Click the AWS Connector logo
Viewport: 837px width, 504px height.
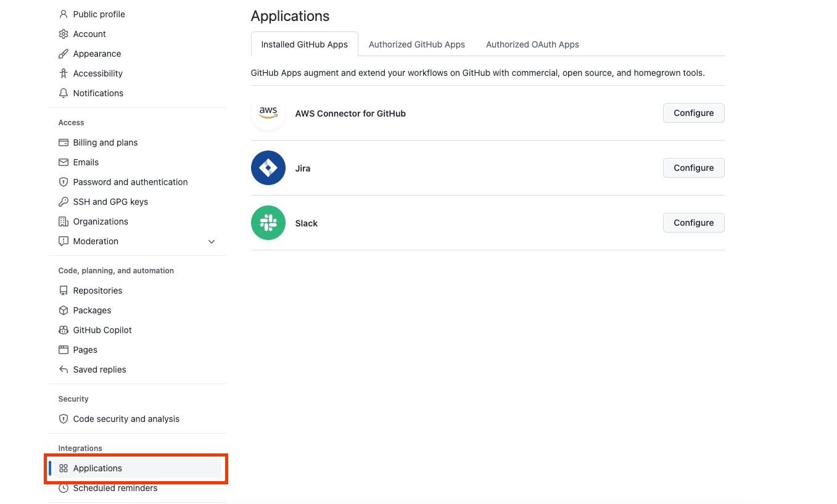coord(268,113)
